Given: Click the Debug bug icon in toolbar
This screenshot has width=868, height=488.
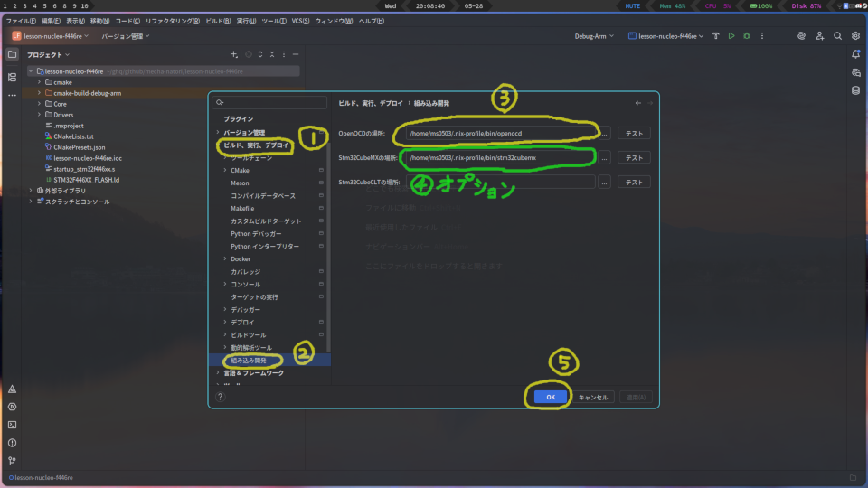Looking at the screenshot, I should pyautogui.click(x=747, y=36).
